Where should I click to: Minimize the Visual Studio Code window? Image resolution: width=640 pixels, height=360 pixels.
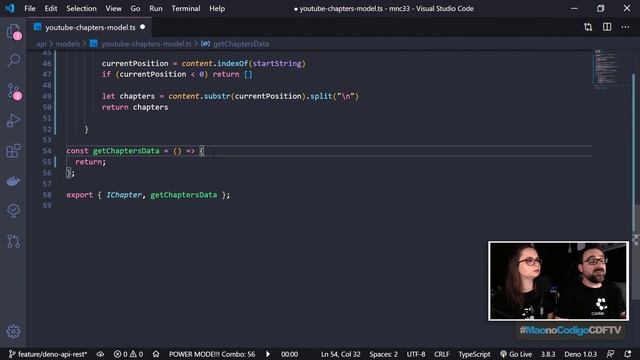coord(574,8)
